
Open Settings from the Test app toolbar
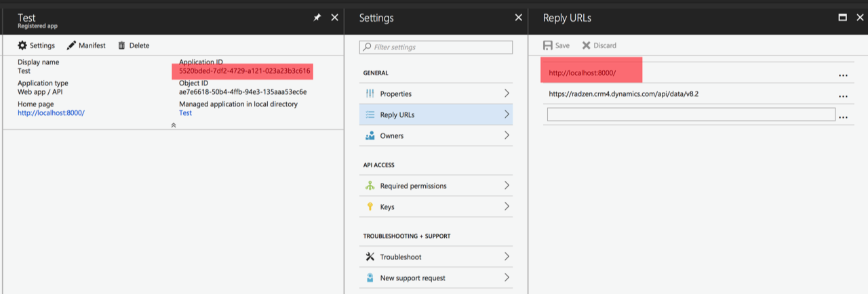coord(37,45)
